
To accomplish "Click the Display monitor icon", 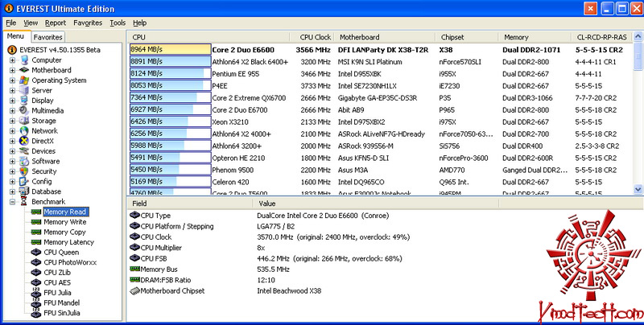I will [25, 101].
